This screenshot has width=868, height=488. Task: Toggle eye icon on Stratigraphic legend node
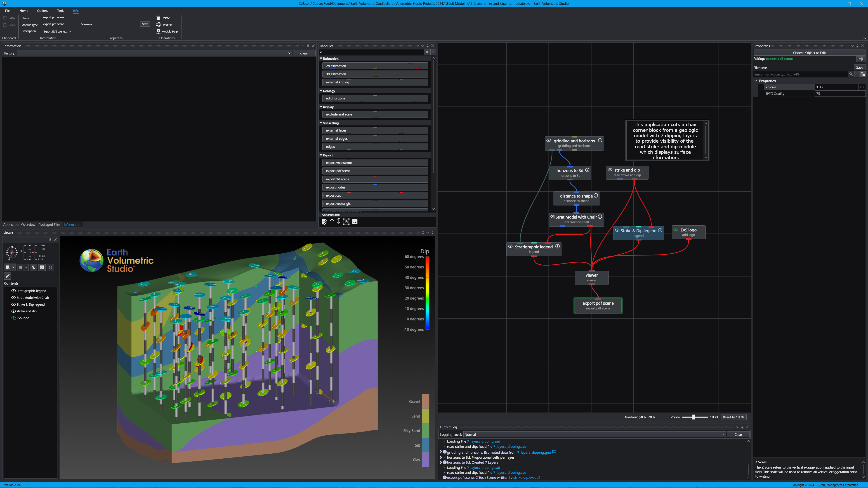click(511, 246)
